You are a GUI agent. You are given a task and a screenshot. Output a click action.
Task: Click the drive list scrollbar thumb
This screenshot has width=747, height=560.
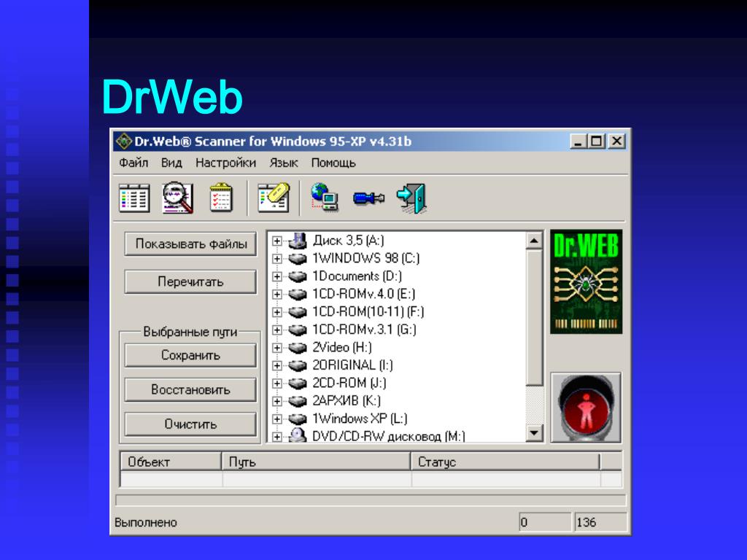534,318
